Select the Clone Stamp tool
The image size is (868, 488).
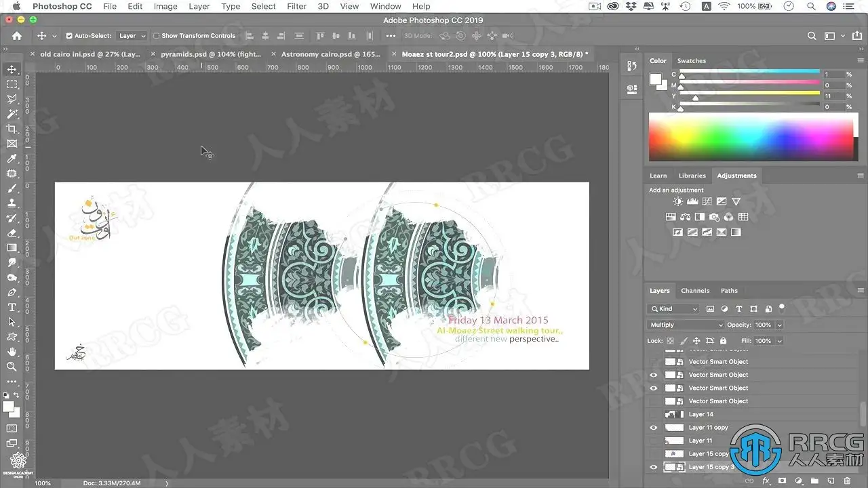pos(12,203)
